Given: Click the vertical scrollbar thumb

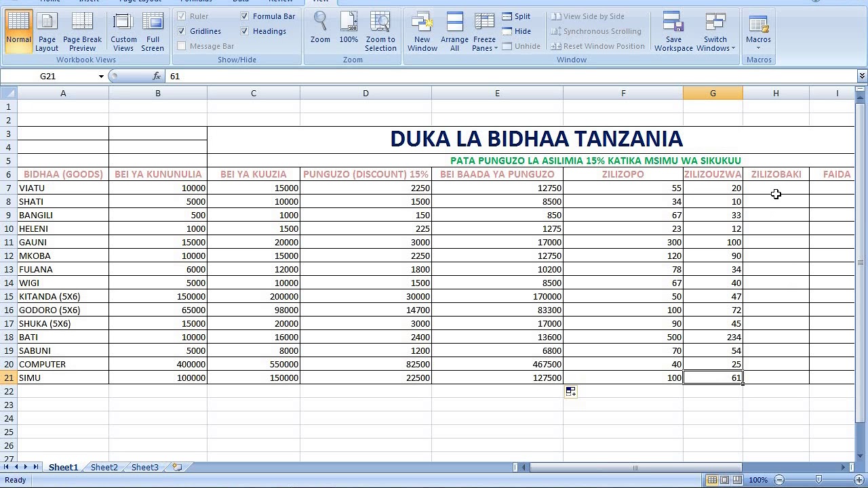Looking at the screenshot, I should (861, 262).
